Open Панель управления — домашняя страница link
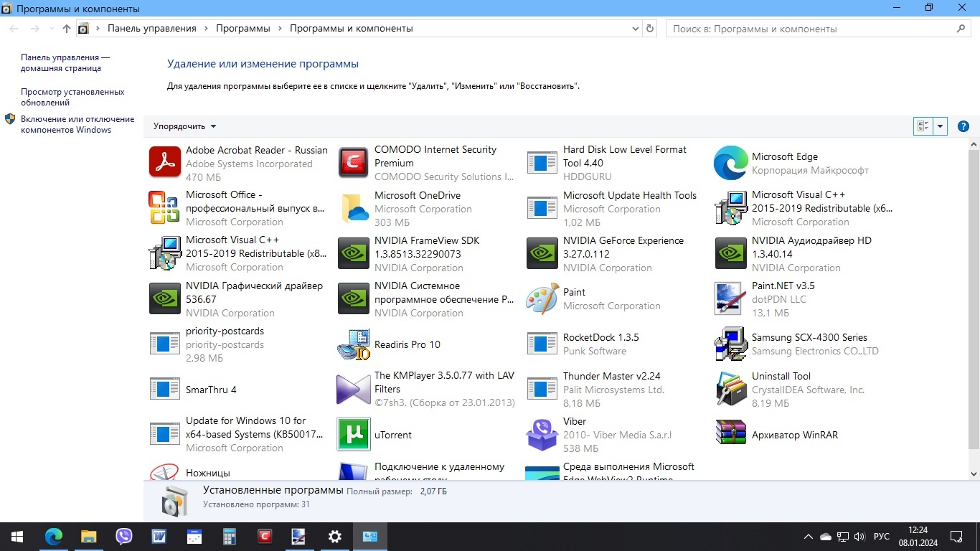This screenshot has height=551, width=980. [65, 63]
